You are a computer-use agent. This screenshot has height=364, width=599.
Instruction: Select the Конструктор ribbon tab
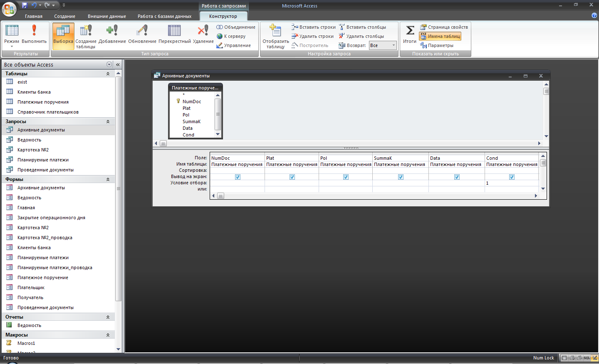point(223,16)
